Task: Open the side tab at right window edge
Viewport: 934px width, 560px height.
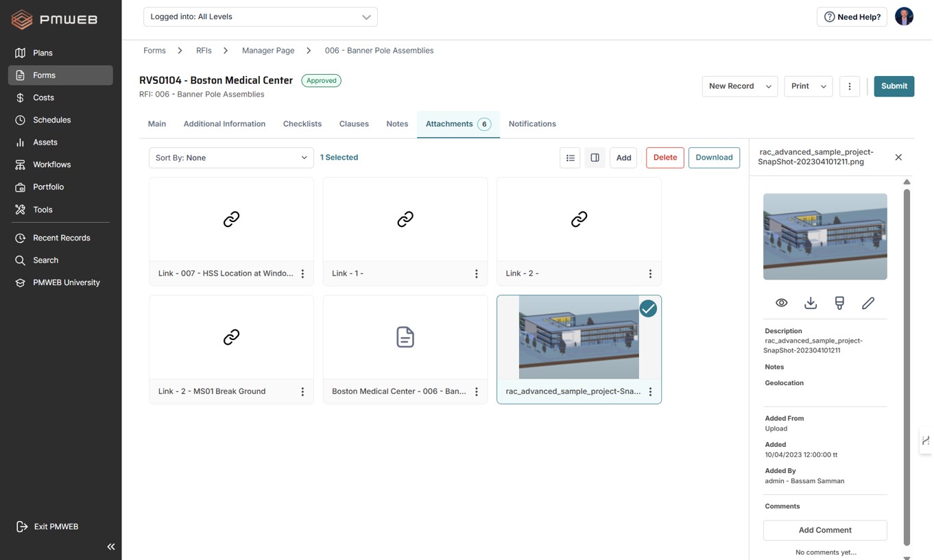Action: click(926, 441)
